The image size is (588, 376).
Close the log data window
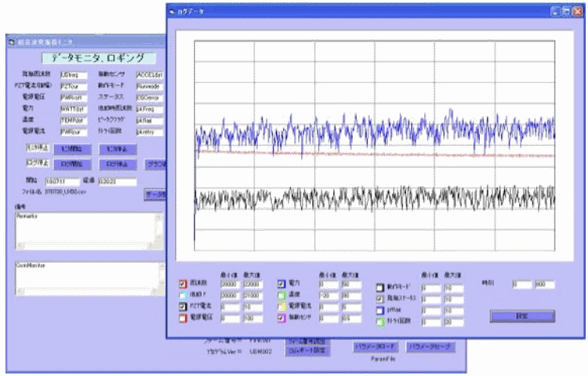pyautogui.click(x=579, y=12)
